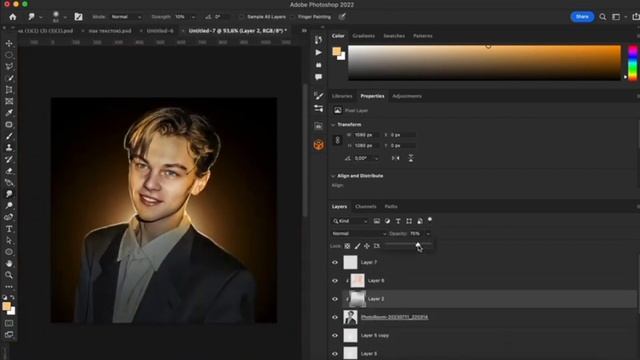640x360 pixels.
Task: Open the Actions panel play icon
Action: pos(319,52)
